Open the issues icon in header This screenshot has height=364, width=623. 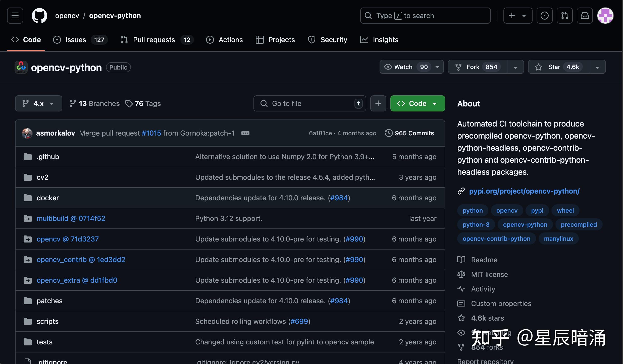point(544,16)
